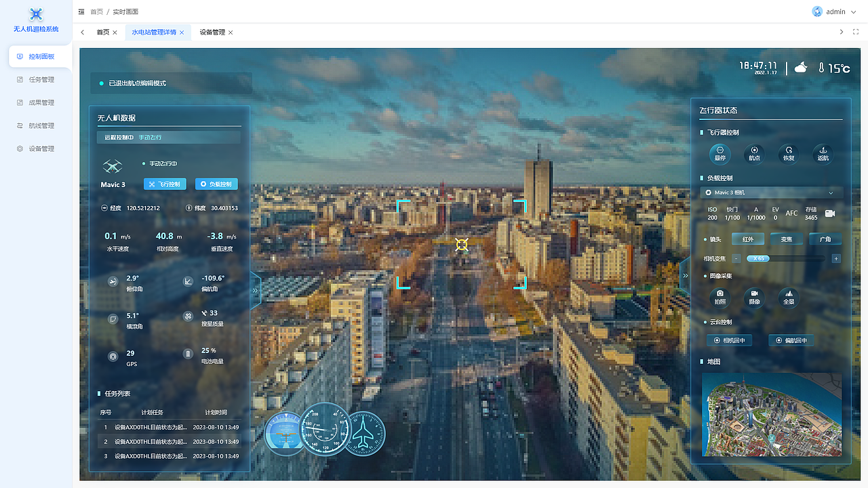Click the 飞行控制 button
The height and width of the screenshot is (488, 868).
click(165, 184)
